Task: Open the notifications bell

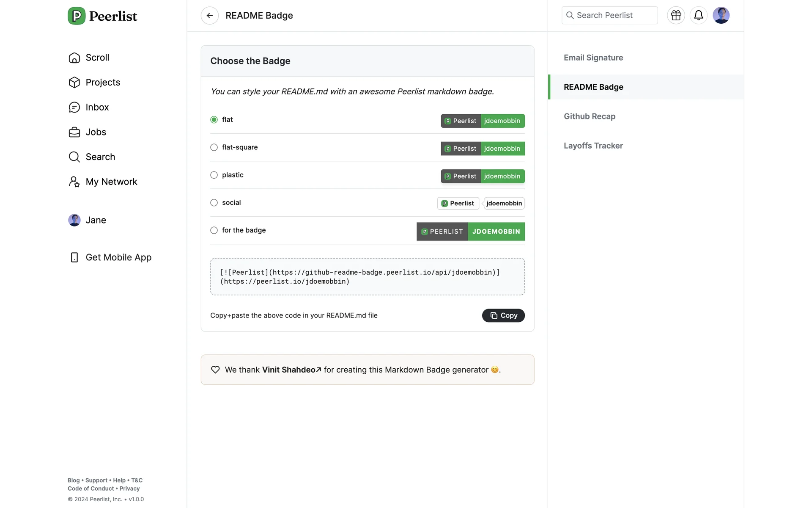Action: pos(698,16)
